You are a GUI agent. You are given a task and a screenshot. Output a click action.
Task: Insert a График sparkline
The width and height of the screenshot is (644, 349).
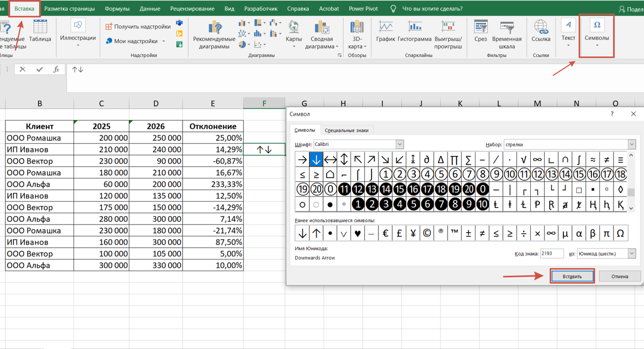(385, 33)
